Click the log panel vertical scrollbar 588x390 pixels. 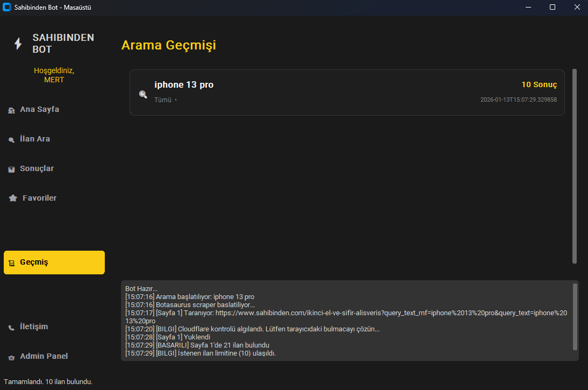point(575,317)
